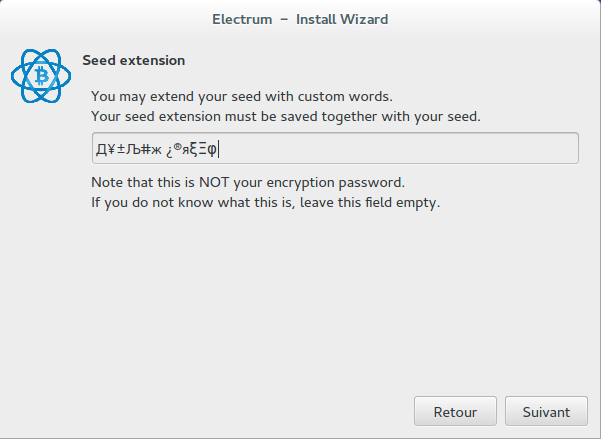This screenshot has width=601, height=439.
Task: Focus the seed extension text field
Action: (333, 149)
